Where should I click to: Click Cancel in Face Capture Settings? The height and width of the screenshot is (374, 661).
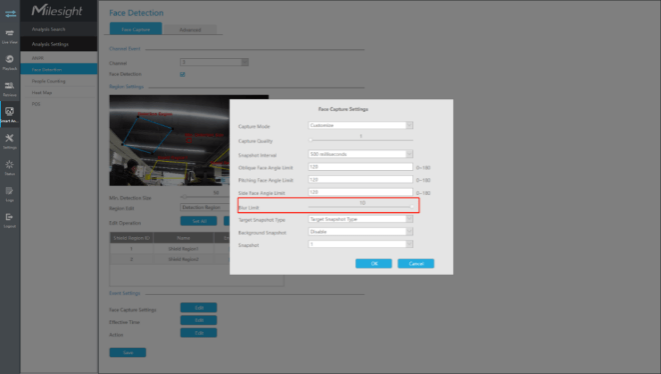(x=416, y=264)
